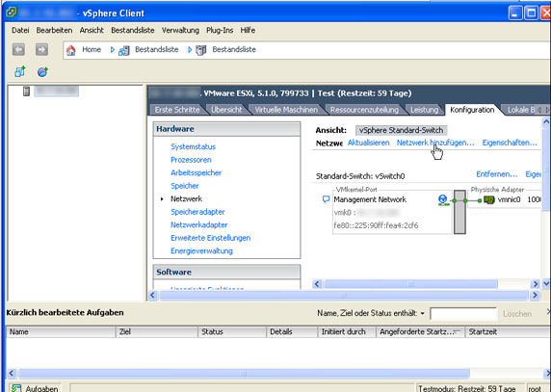Viewport: 551px width, 392px height.
Task: Click the Aufgaben status bar button
Action: [x=35, y=388]
